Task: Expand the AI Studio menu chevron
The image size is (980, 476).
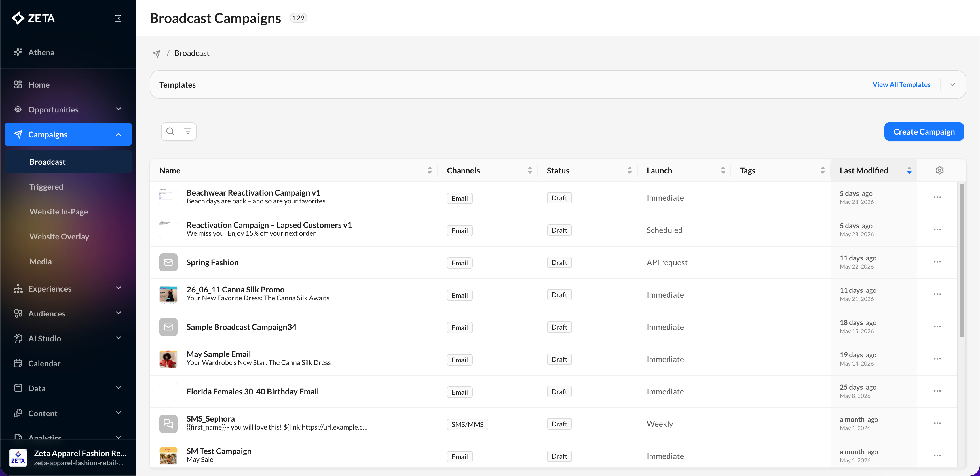Action: point(118,338)
